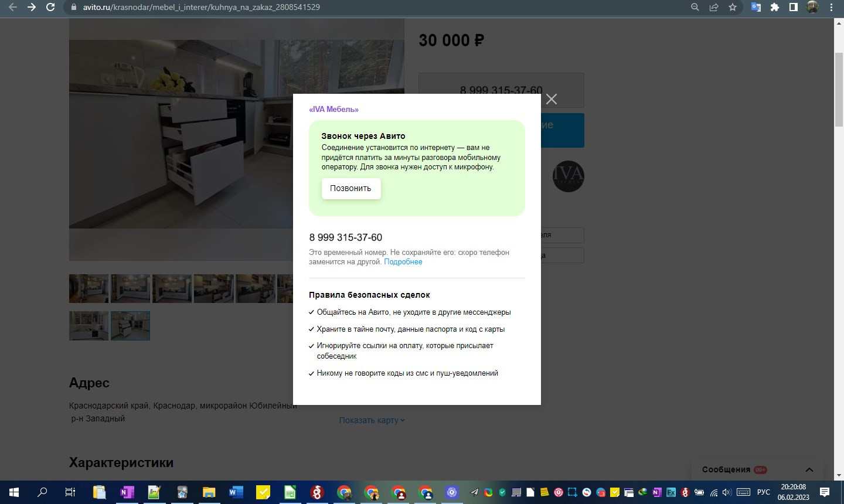This screenshot has height=504, width=844.
Task: Click the green shield tray icon
Action: point(502,492)
